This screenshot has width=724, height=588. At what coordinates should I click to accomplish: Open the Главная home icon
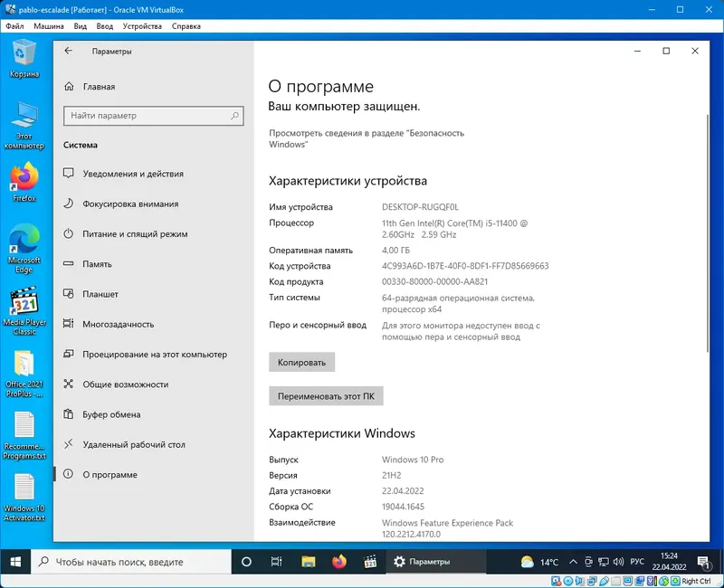(69, 86)
